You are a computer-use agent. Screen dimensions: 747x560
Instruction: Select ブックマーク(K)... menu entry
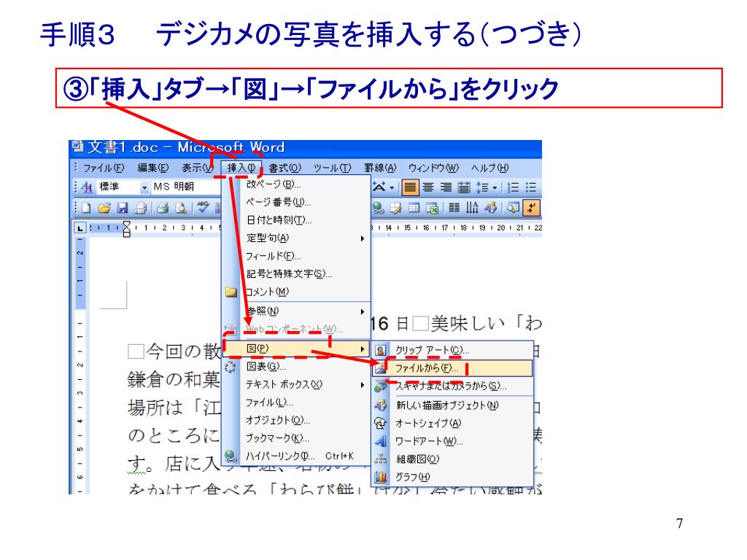pos(296,438)
